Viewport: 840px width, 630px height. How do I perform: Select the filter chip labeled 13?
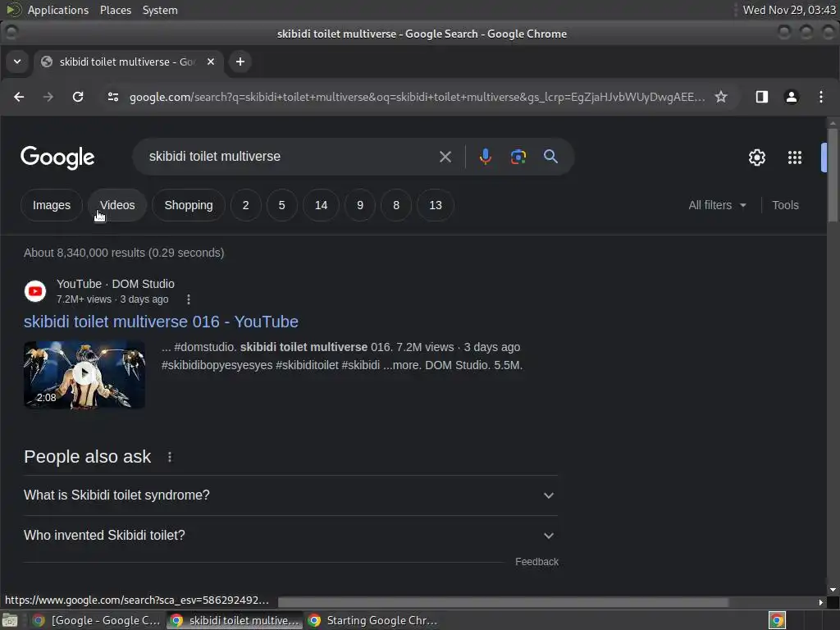click(x=436, y=205)
